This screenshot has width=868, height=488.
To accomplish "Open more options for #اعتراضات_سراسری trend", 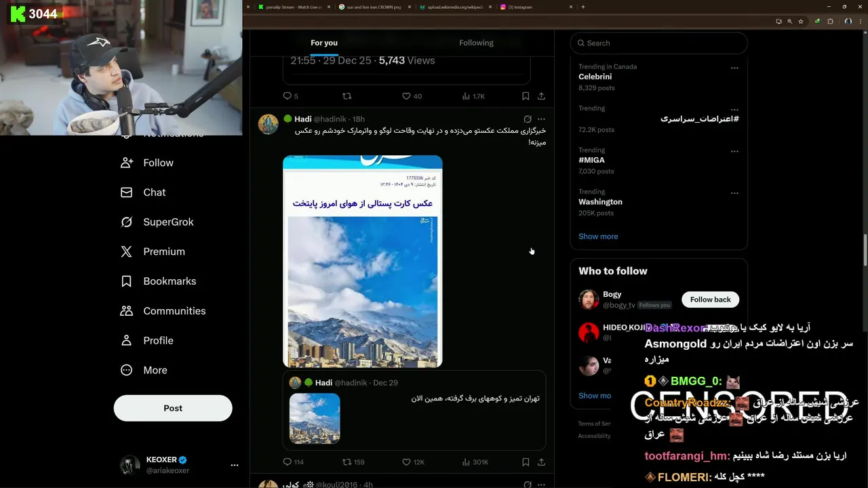I will [x=734, y=109].
